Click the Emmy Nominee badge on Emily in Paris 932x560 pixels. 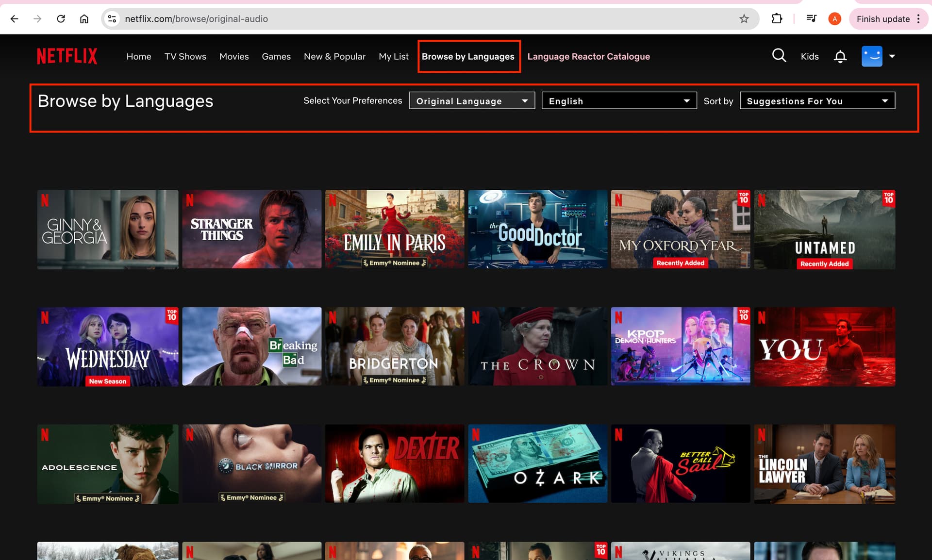395,263
